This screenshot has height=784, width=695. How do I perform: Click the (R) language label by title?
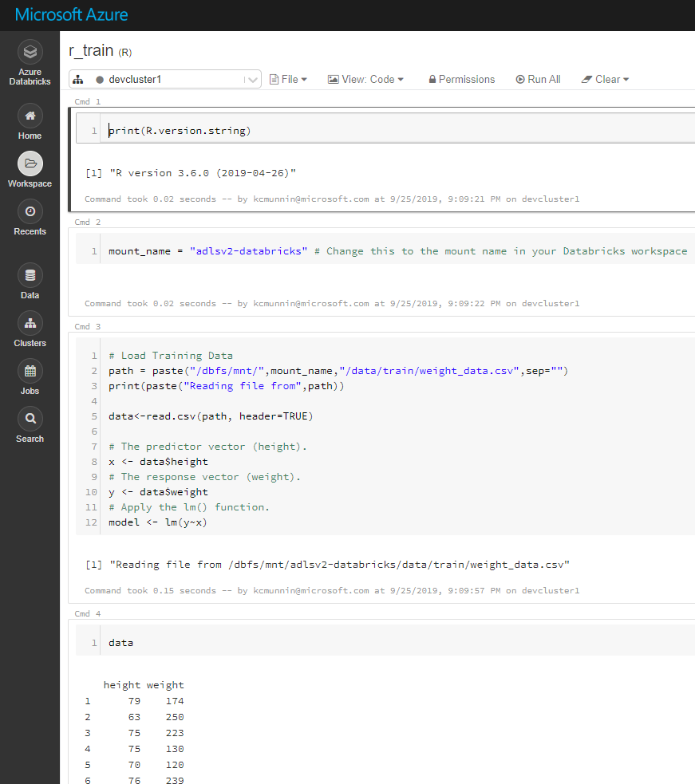(125, 53)
